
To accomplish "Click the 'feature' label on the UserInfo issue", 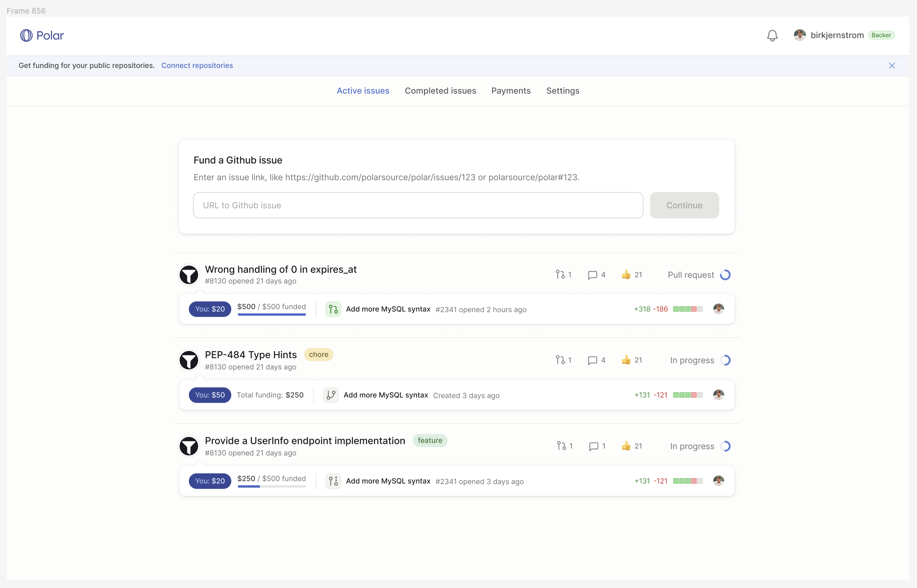I will [430, 440].
